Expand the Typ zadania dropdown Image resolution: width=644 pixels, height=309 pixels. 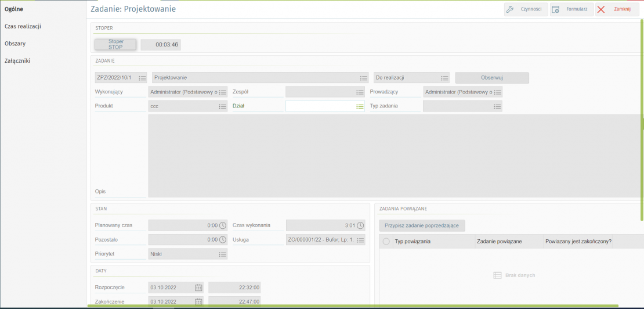click(x=497, y=106)
